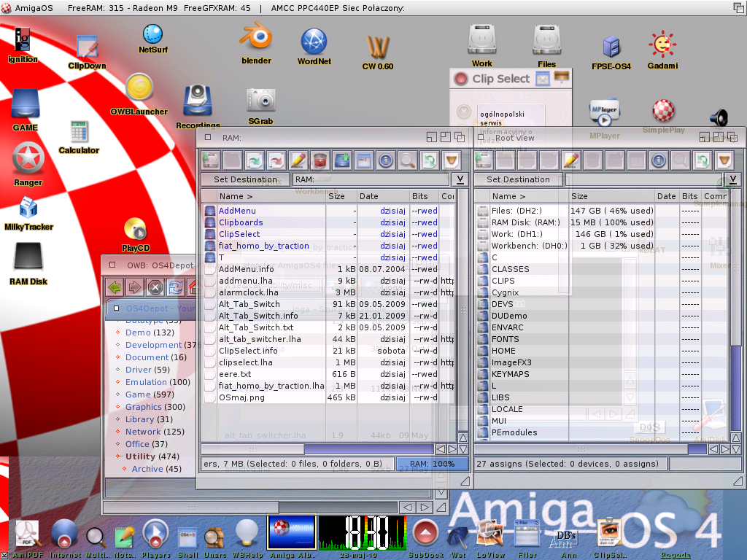Select the ImageFX3 assign row
This screenshot has height=560, width=747.
602,362
